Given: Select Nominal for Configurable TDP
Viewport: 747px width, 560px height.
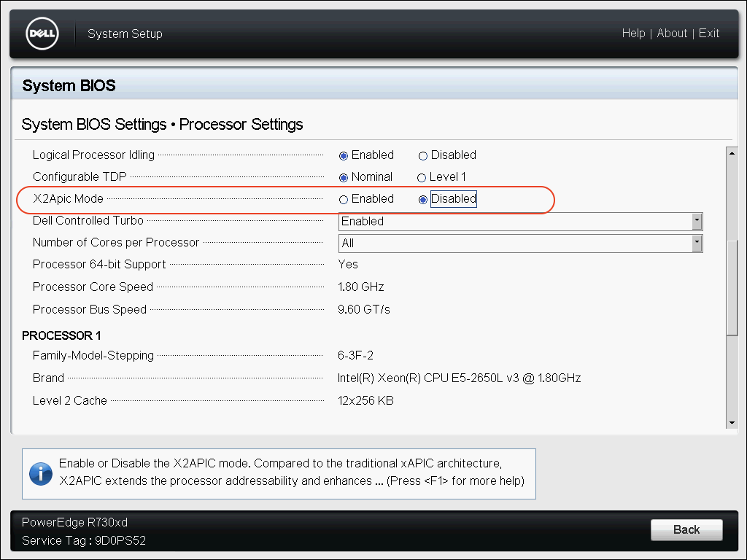Looking at the screenshot, I should click(x=344, y=178).
